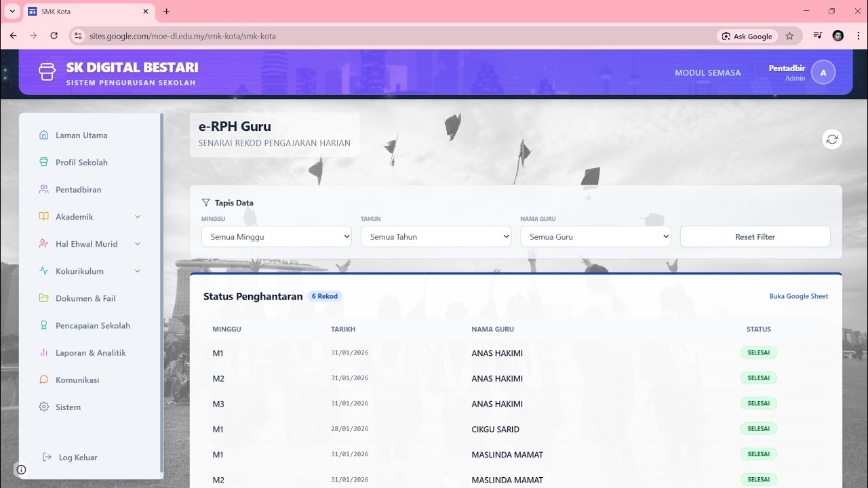Click the Hal Ehwal Murid icon

(44, 243)
